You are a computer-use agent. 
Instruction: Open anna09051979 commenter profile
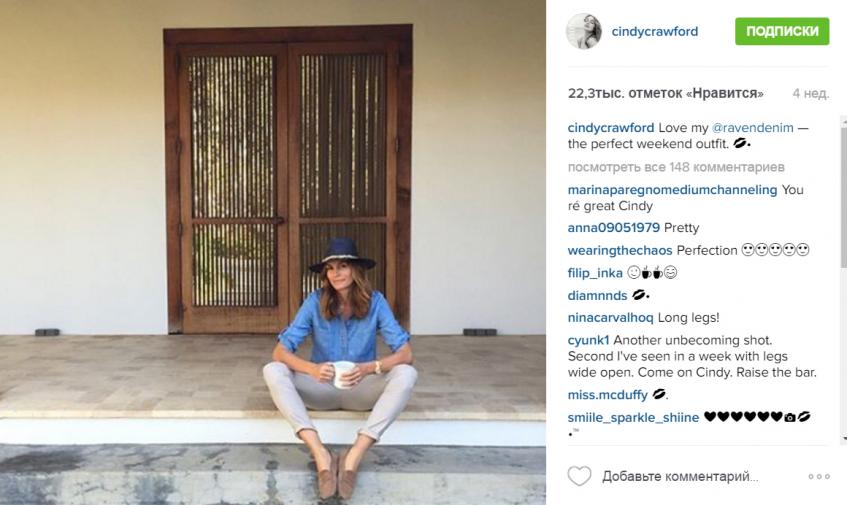(614, 228)
